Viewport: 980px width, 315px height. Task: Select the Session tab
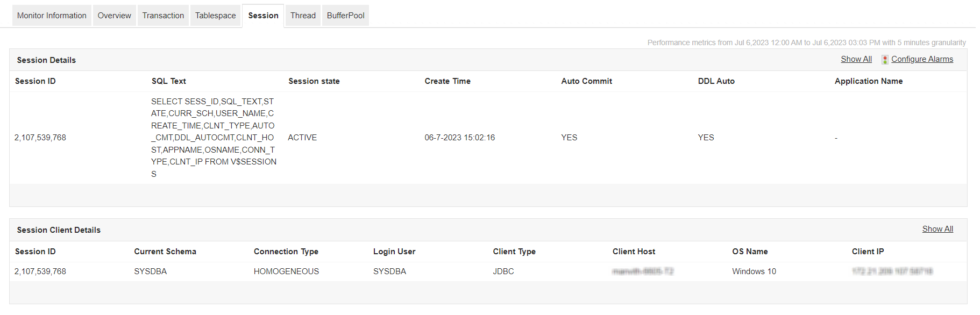coord(263,16)
